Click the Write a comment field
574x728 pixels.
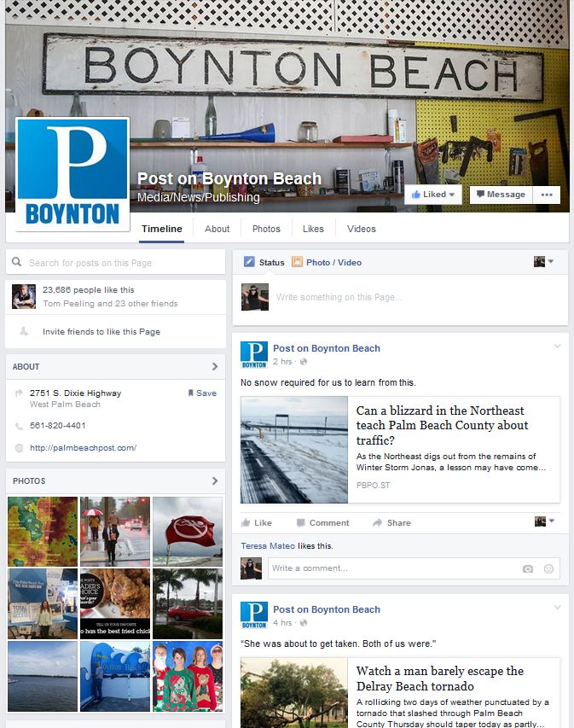414,568
